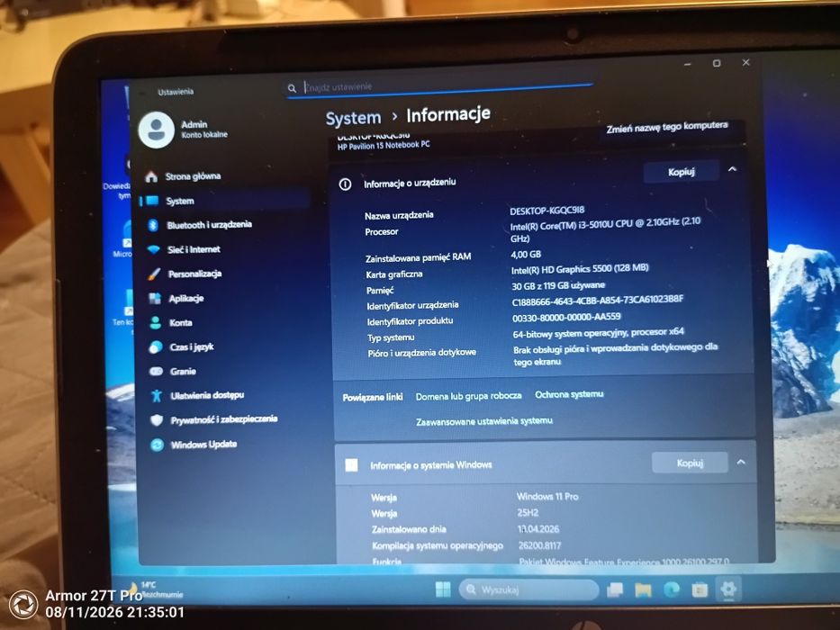
Task: Click the gamepad icon beside Granie
Action: point(156,371)
